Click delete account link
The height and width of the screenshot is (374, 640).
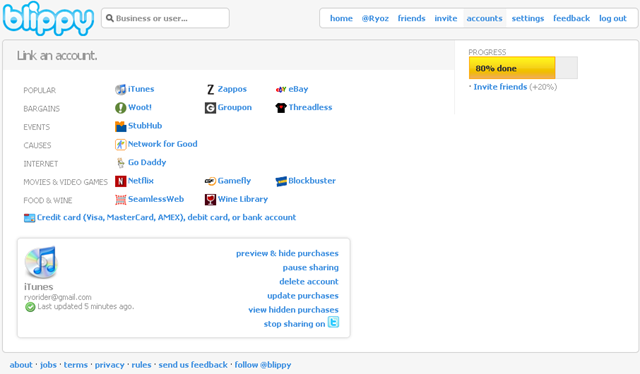pyautogui.click(x=309, y=282)
